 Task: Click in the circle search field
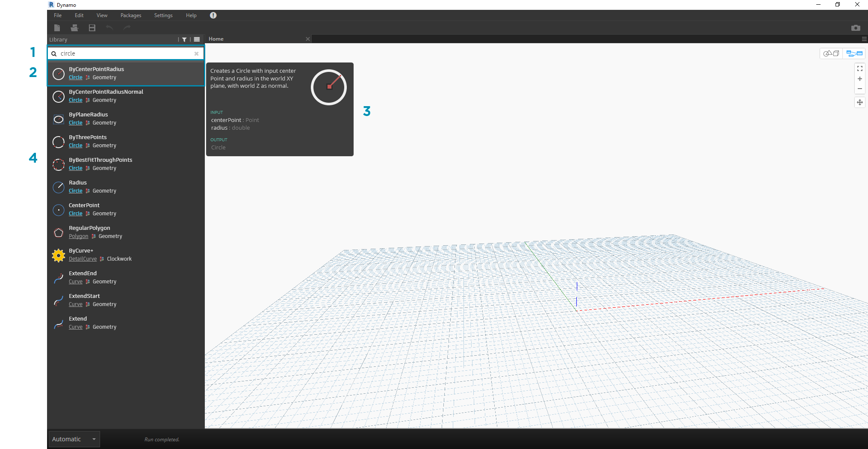(x=124, y=54)
